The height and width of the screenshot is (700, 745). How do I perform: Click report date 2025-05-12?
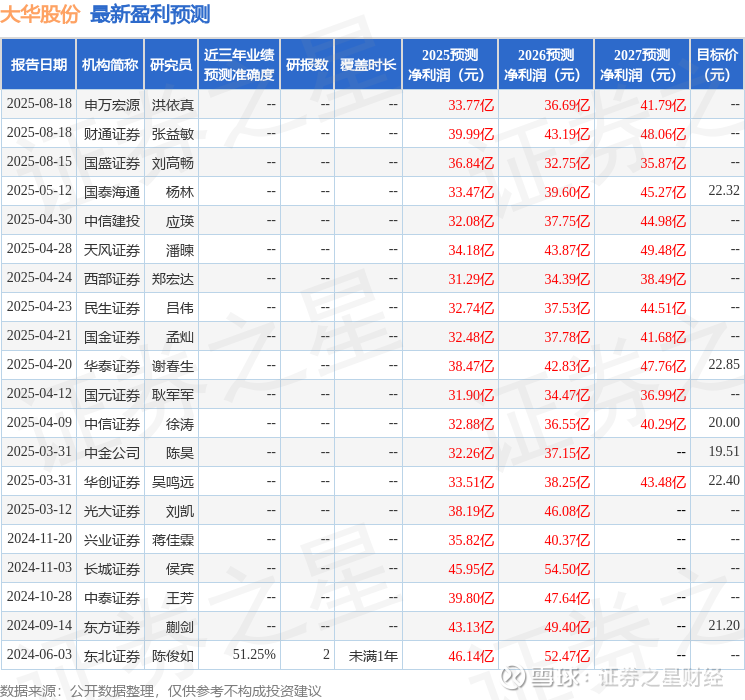click(39, 190)
